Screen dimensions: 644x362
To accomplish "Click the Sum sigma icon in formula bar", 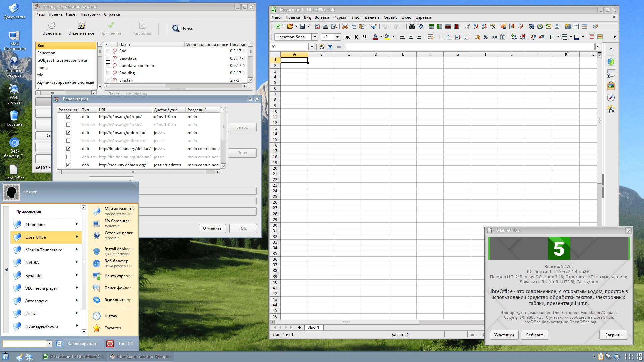I will coord(330,47).
